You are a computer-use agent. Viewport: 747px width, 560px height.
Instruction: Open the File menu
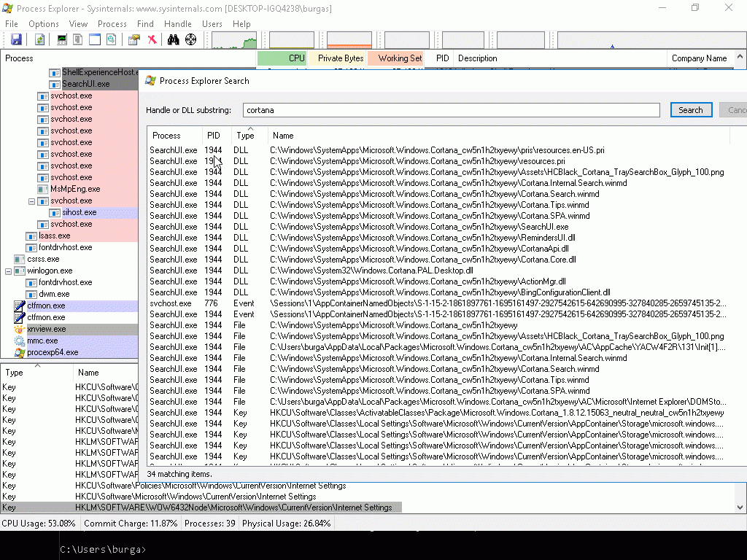[x=12, y=24]
